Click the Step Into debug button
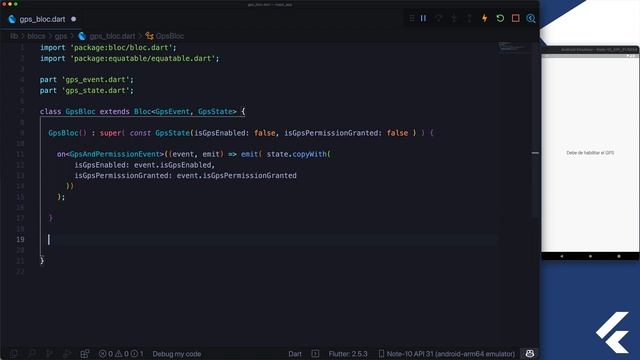The image size is (640, 360). pyautogui.click(x=454, y=18)
